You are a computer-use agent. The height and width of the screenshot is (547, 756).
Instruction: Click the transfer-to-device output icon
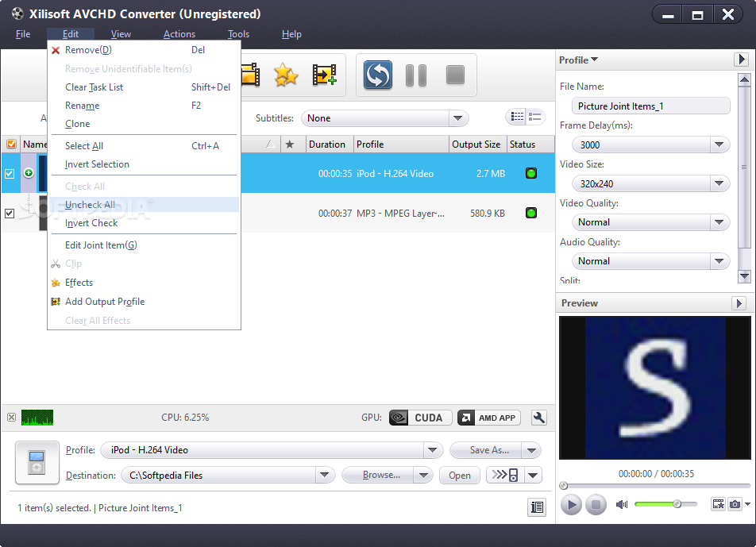(x=505, y=476)
